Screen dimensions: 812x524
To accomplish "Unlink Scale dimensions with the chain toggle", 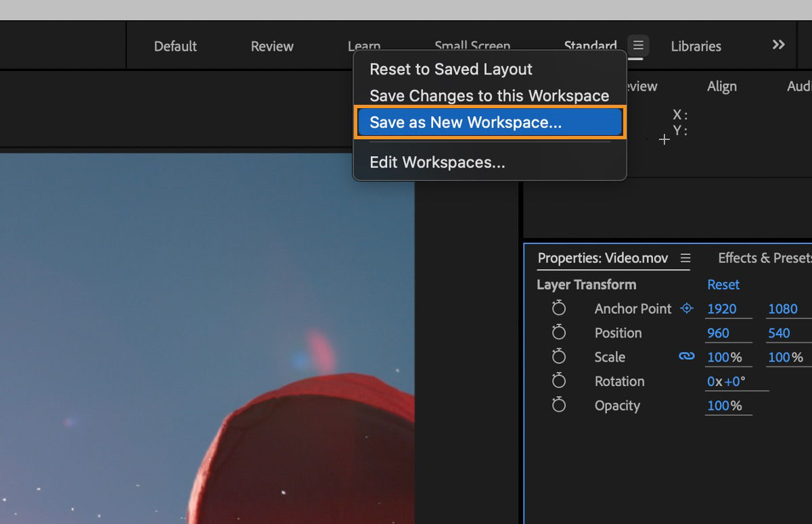I will click(x=686, y=356).
